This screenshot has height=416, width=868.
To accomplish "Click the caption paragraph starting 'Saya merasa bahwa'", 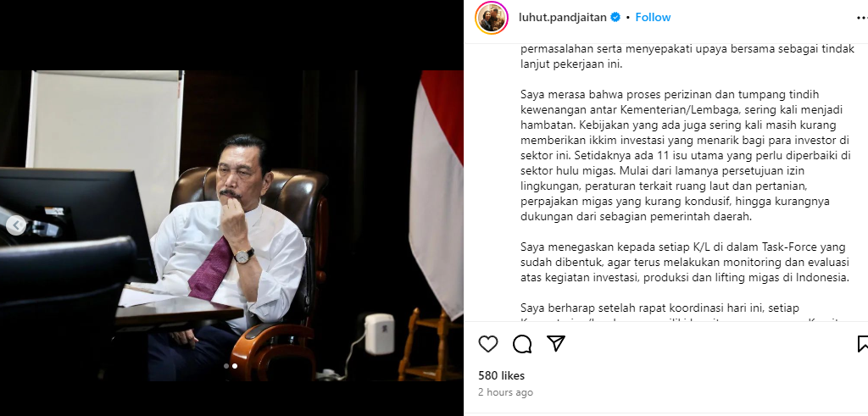I will [686, 155].
